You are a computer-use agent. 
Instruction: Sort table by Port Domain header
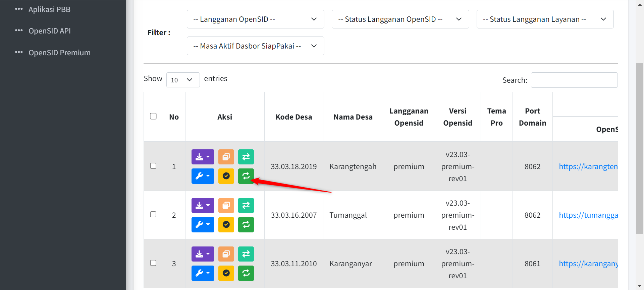tap(533, 117)
